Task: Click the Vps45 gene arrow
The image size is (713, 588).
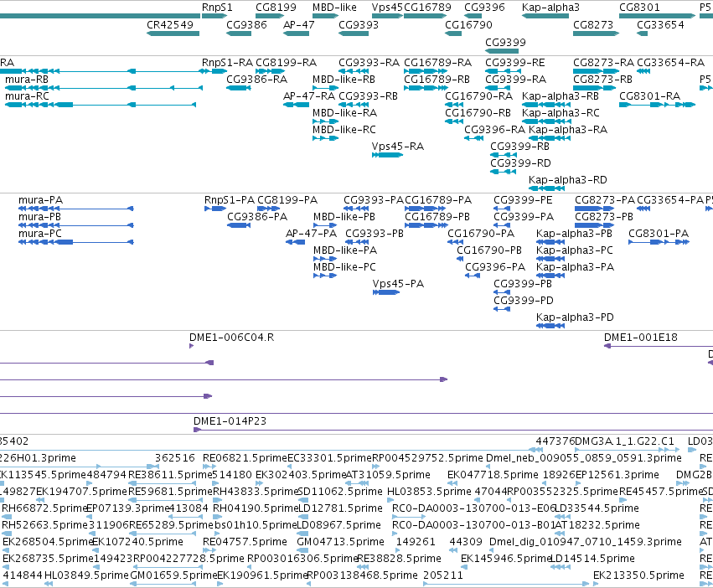Action: coord(387,16)
